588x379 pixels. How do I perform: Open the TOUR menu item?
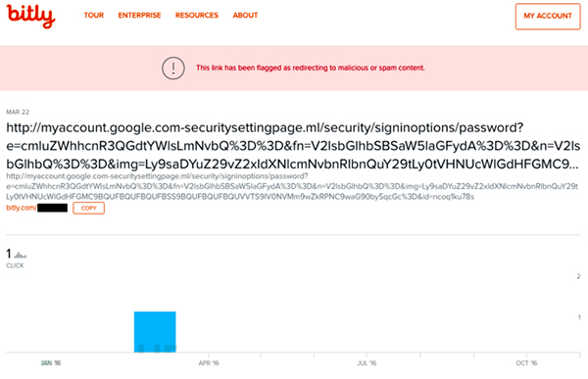coord(94,16)
